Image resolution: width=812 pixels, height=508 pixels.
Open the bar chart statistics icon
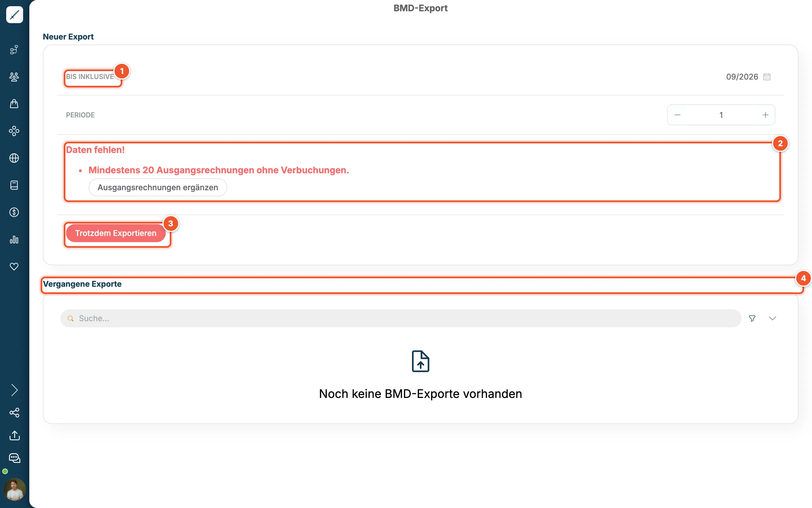tap(14, 240)
